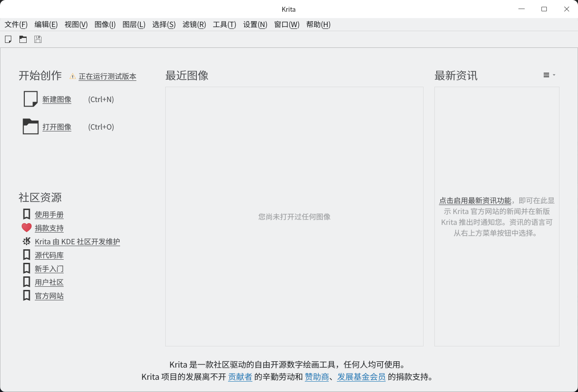Screen dimensions: 578x392
Task: Open the 官方网站 link
Action: tap(49, 296)
